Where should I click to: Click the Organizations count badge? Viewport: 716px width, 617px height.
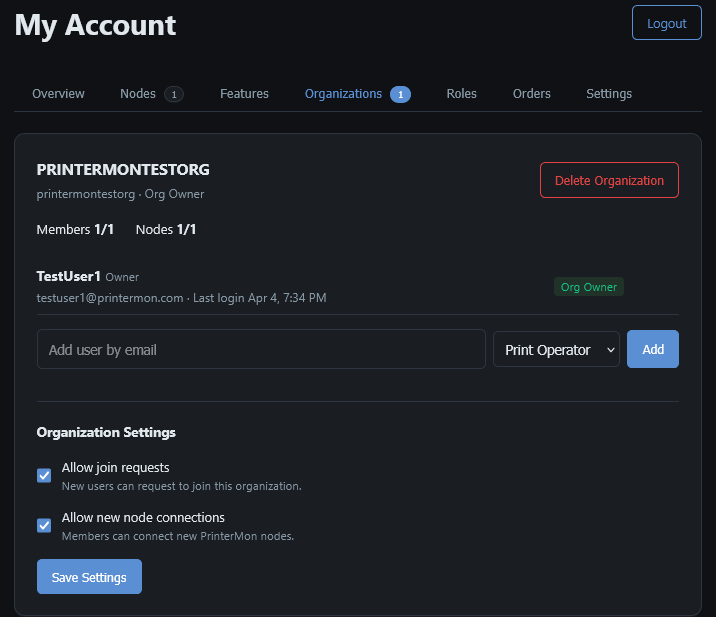click(400, 95)
